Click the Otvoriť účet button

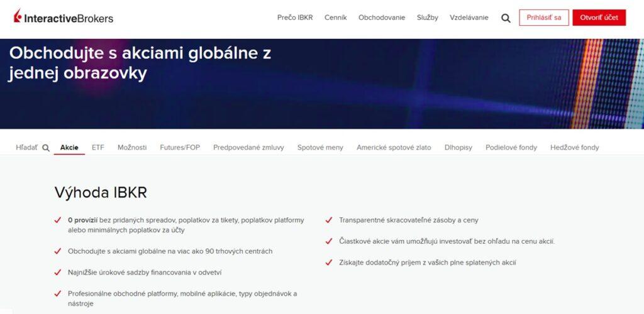click(599, 18)
